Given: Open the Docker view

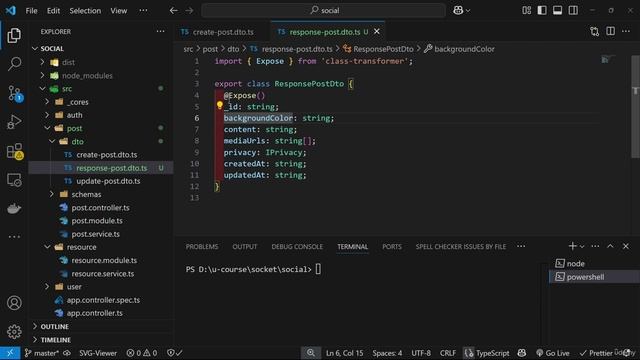Looking at the screenshot, I should pos(14,208).
